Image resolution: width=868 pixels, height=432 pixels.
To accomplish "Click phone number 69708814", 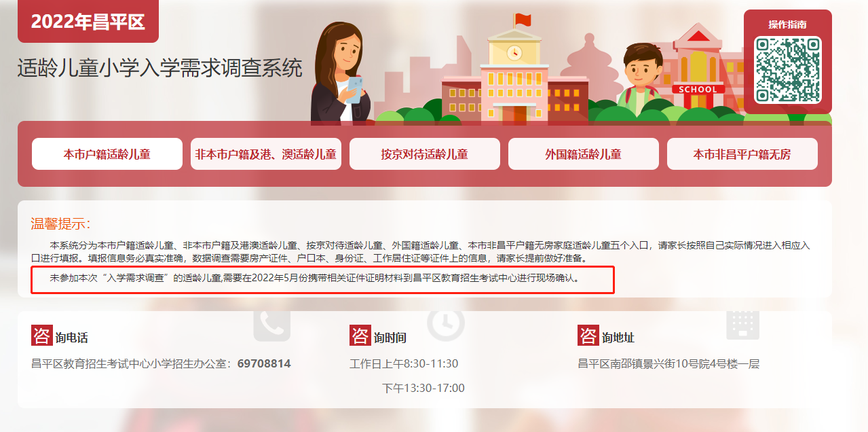I will [x=264, y=364].
